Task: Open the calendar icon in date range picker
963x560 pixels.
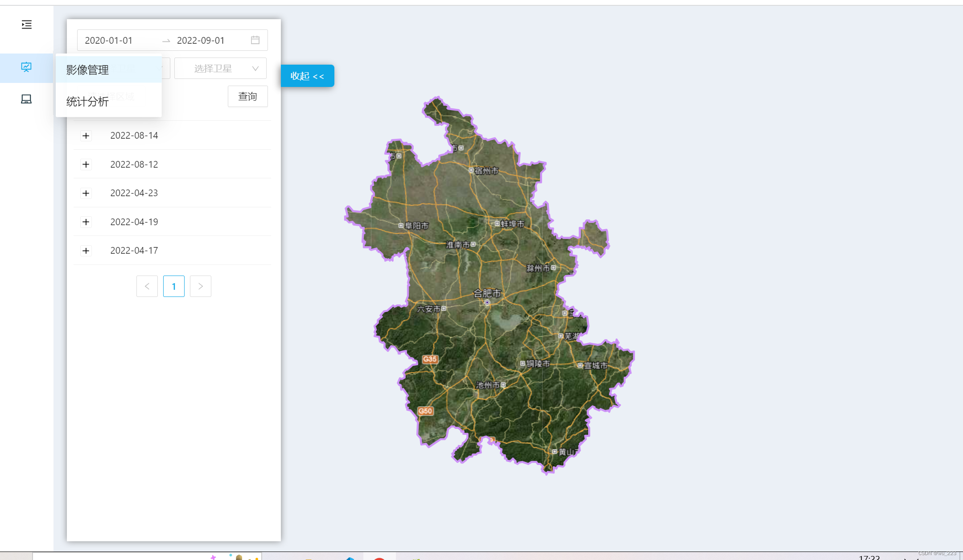Action: click(x=255, y=40)
